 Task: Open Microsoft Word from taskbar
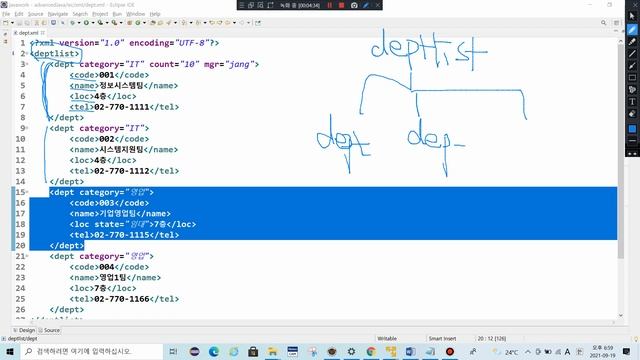click(410, 351)
